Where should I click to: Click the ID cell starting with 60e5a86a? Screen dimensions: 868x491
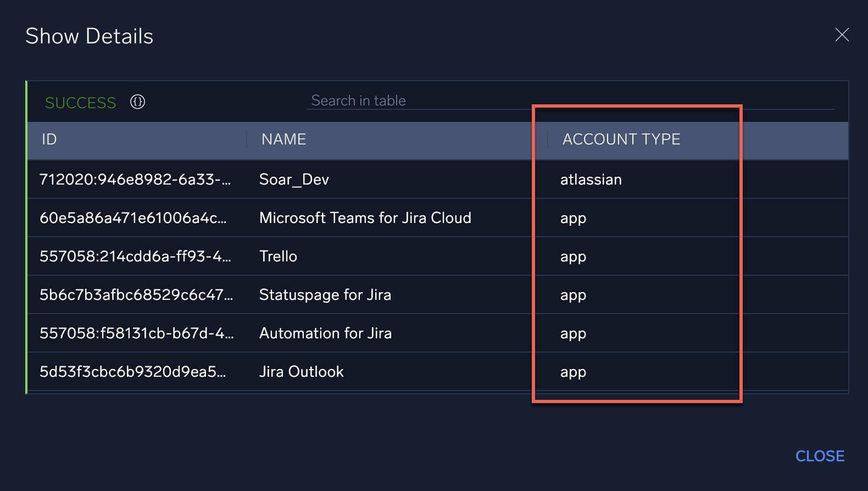click(132, 218)
